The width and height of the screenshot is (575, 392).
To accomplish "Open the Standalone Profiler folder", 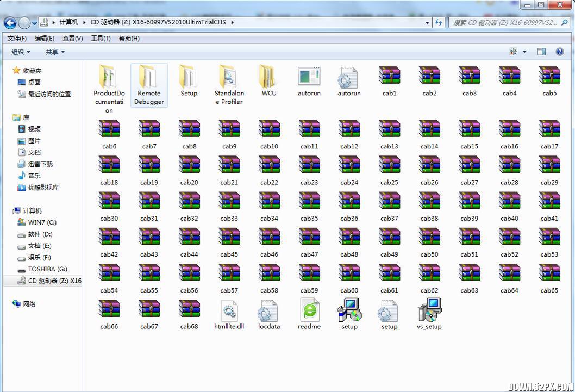I will click(229, 85).
